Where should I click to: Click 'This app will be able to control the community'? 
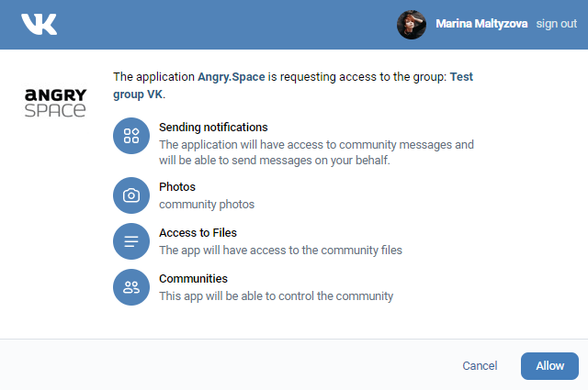coord(276,296)
